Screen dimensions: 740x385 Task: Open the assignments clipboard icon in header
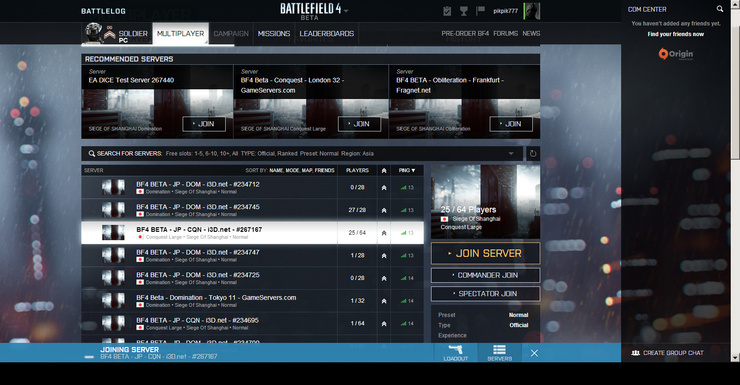447,11
